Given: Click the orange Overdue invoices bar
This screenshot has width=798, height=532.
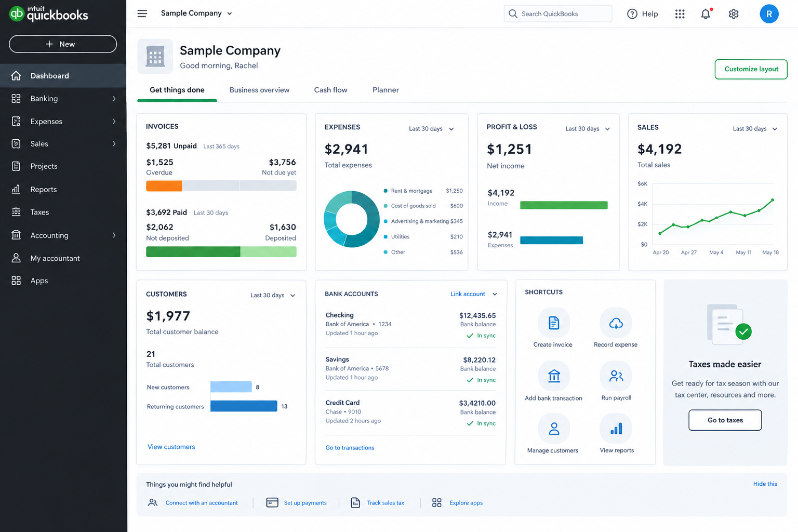Looking at the screenshot, I should (164, 185).
